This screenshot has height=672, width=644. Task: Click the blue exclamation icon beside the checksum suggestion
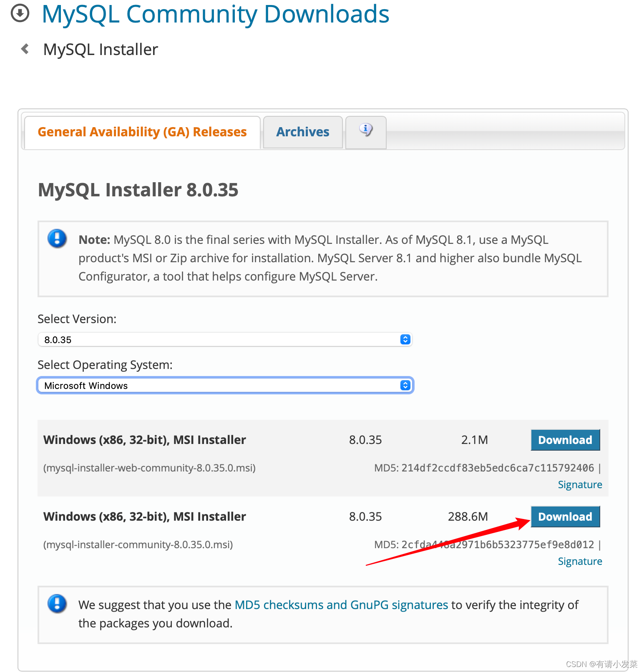tap(57, 604)
